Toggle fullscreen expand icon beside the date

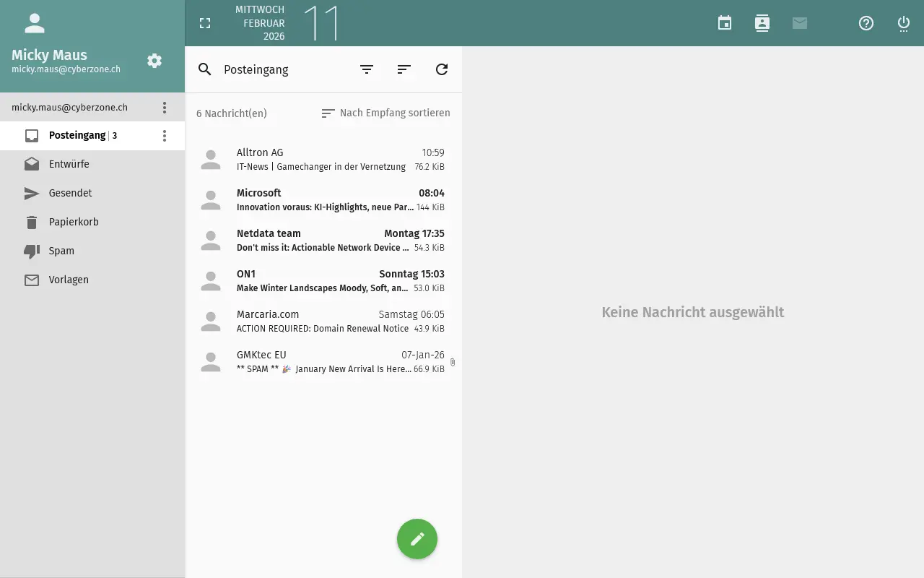205,23
